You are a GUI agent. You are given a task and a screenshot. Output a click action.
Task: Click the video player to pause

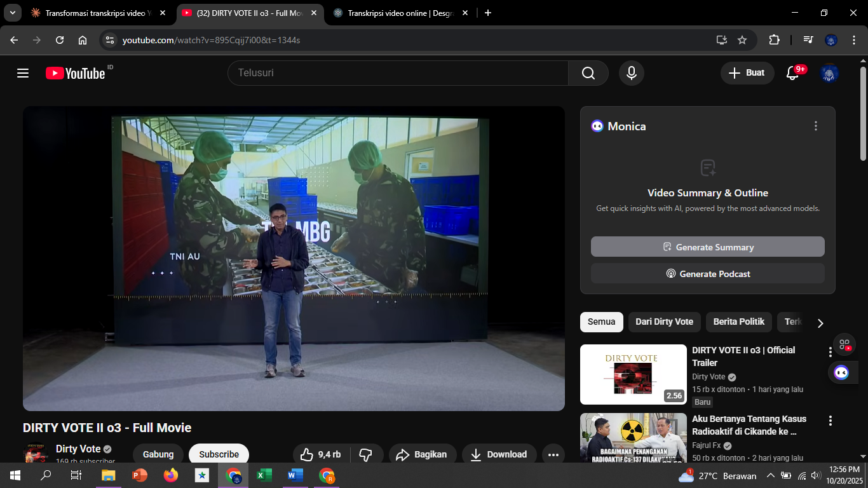pyautogui.click(x=294, y=258)
